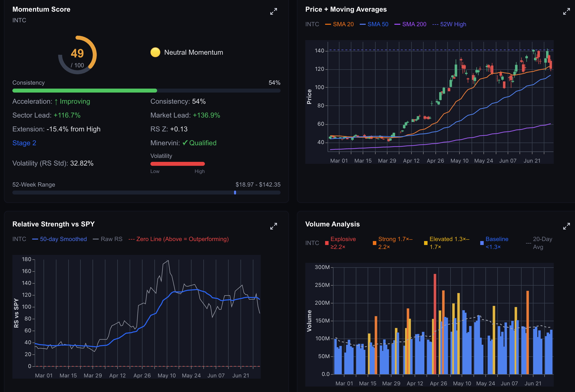Click the Volume Analysis panel title
The width and height of the screenshot is (575, 392).
point(333,224)
